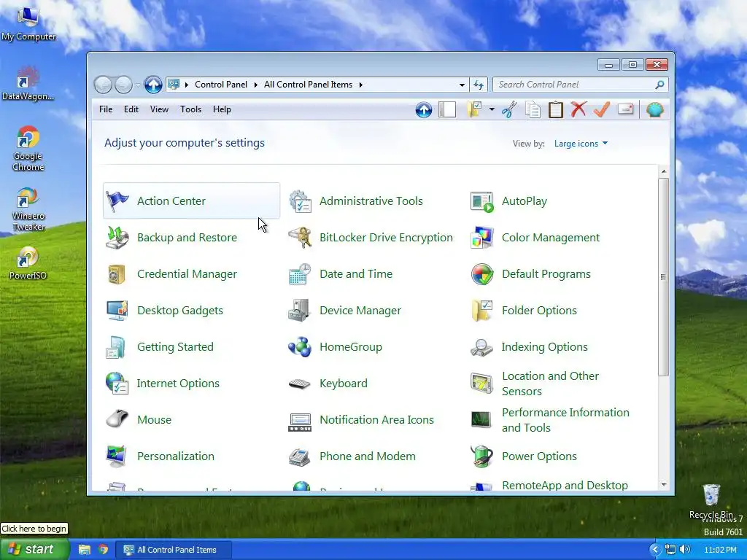This screenshot has height=560, width=747.
Task: Open the Mouse icon
Action: [x=117, y=420]
